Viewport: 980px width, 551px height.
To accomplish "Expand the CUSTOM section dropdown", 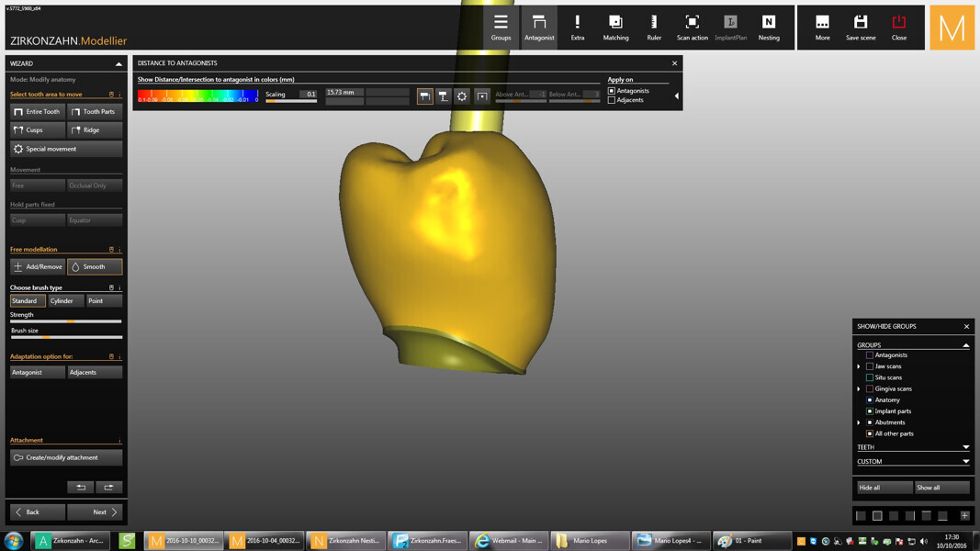I will 965,462.
